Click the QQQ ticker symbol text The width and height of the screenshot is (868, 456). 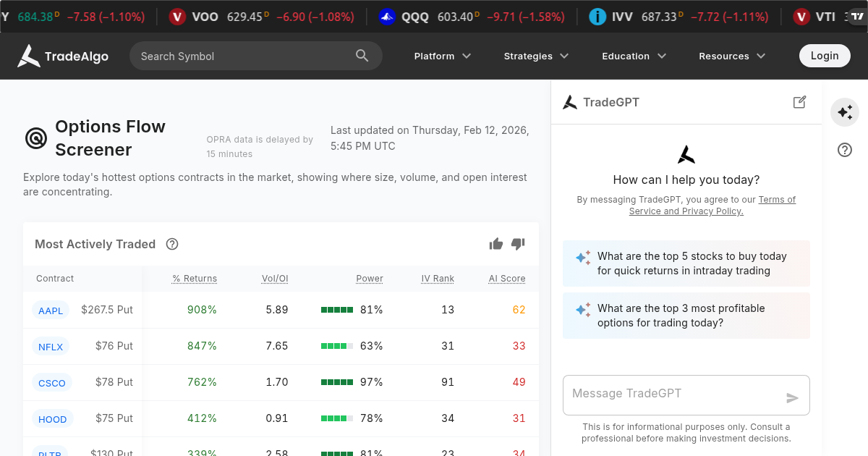point(415,17)
